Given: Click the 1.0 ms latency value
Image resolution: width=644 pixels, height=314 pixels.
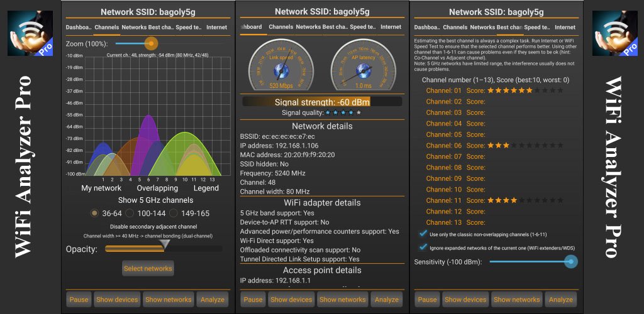Looking at the screenshot, I should [363, 86].
